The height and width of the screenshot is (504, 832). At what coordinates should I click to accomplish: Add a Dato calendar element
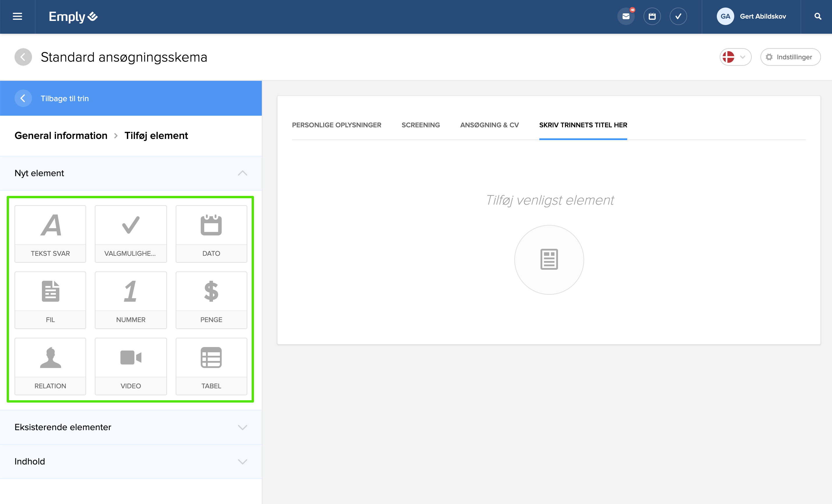pos(211,233)
